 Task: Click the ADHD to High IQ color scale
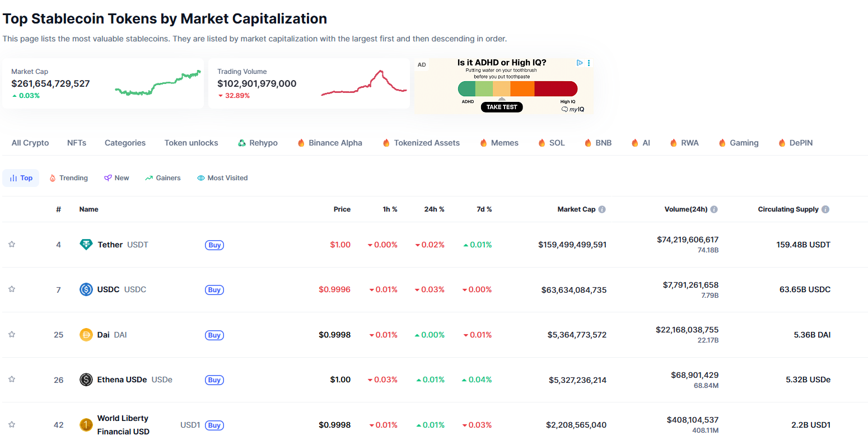517,88
